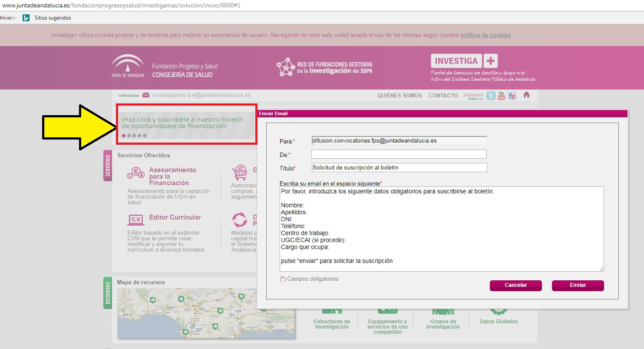Click the currency coins Asesoramiento icon
This screenshot has width=644, height=349.
[136, 173]
